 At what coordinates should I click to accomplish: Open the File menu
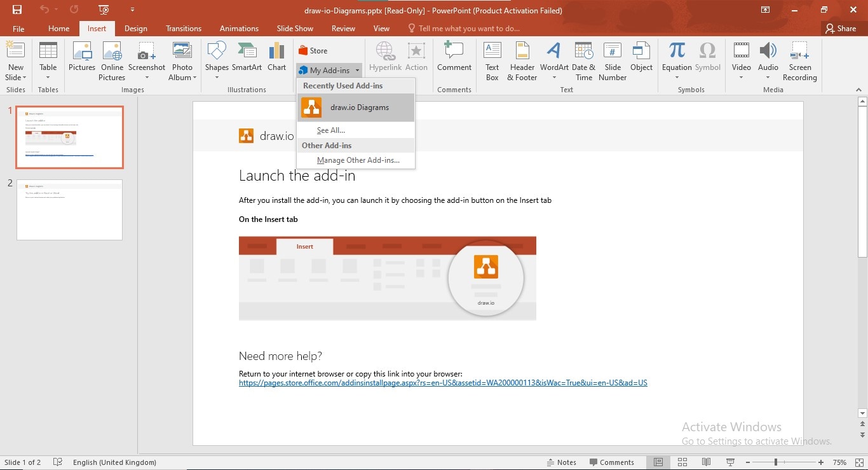point(18,29)
